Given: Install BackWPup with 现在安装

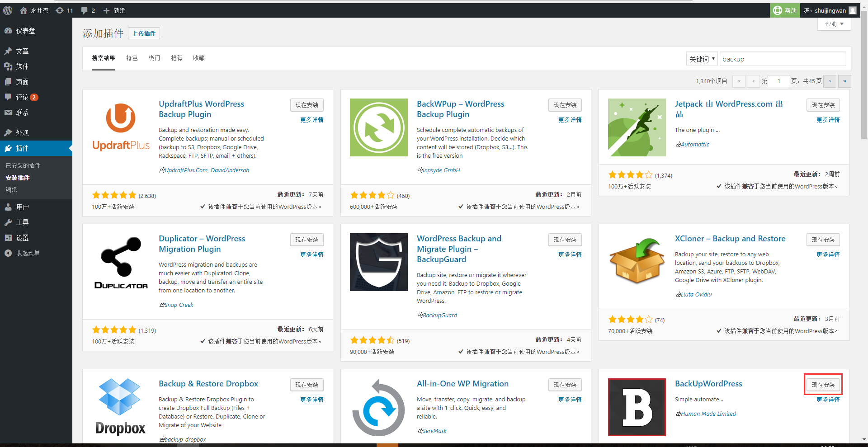Looking at the screenshot, I should point(565,105).
